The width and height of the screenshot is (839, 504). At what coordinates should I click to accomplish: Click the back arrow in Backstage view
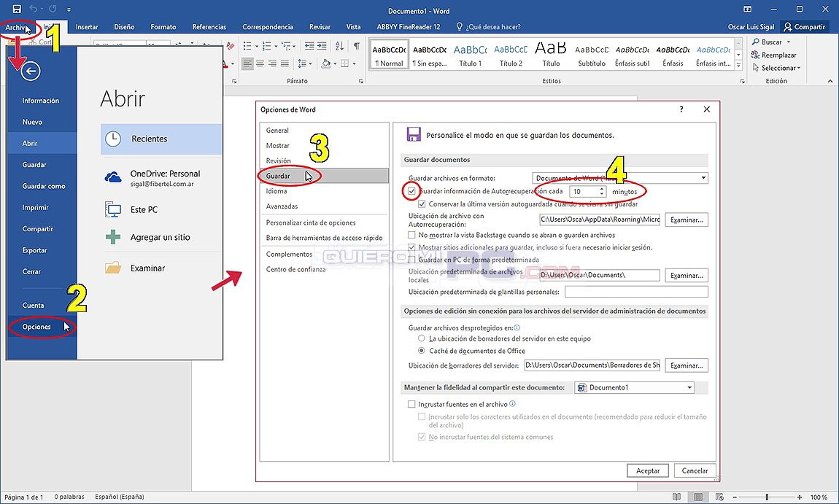point(31,71)
